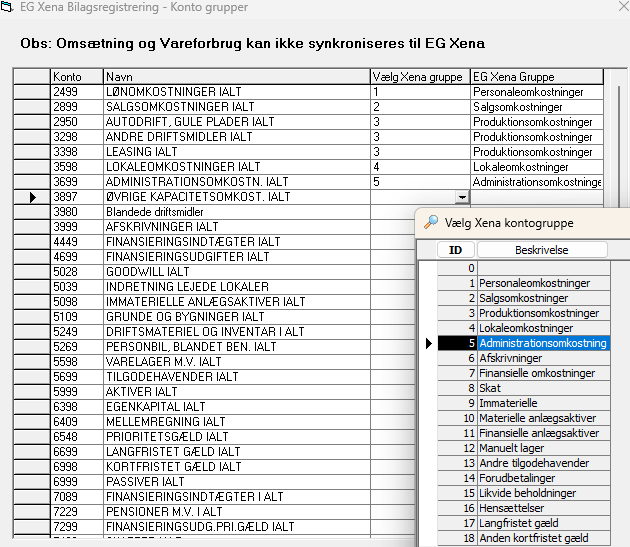Open the Xena gruppe dropdown for ØVRIGE KAPACITETSOMKOST
The image size is (630, 547).
(461, 198)
